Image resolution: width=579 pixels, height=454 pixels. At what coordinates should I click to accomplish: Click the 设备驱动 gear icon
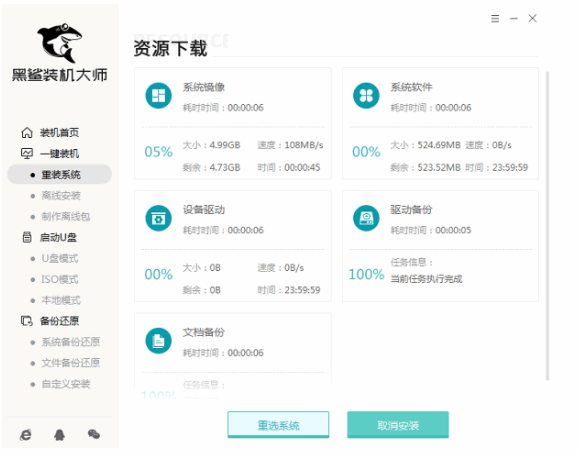(x=158, y=218)
